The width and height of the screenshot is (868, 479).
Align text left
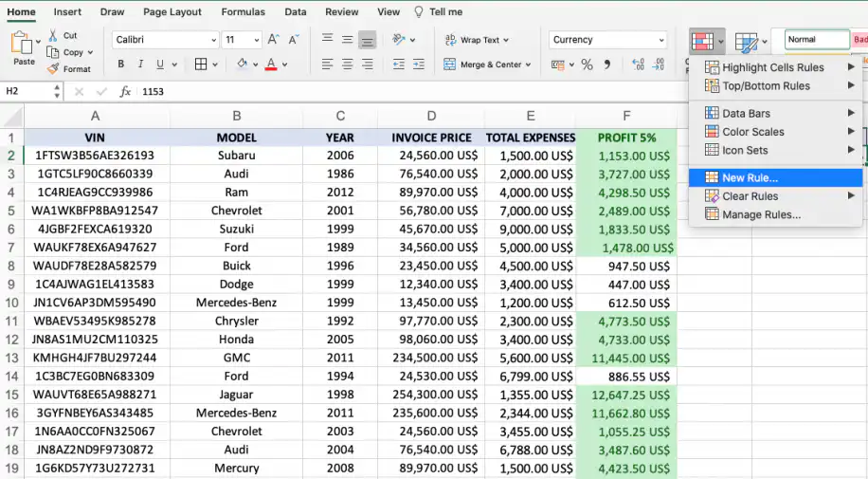[328, 64]
